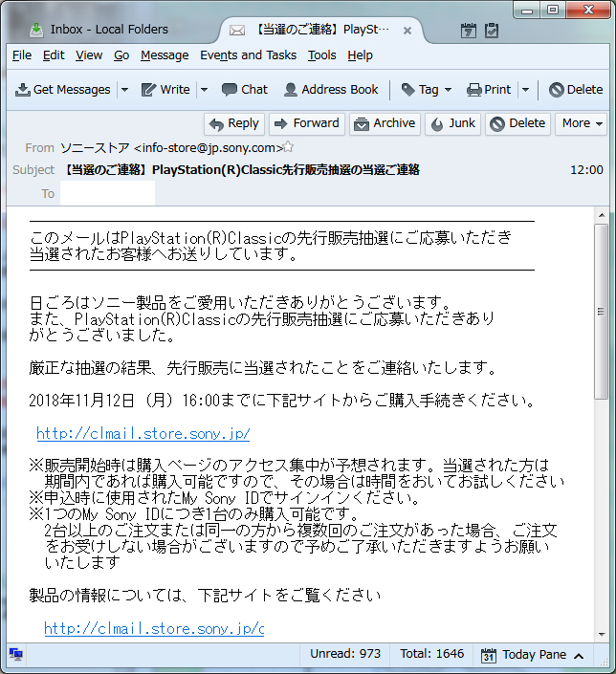The width and height of the screenshot is (616, 674).
Task: Open the Tag dropdown
Action: 427,90
